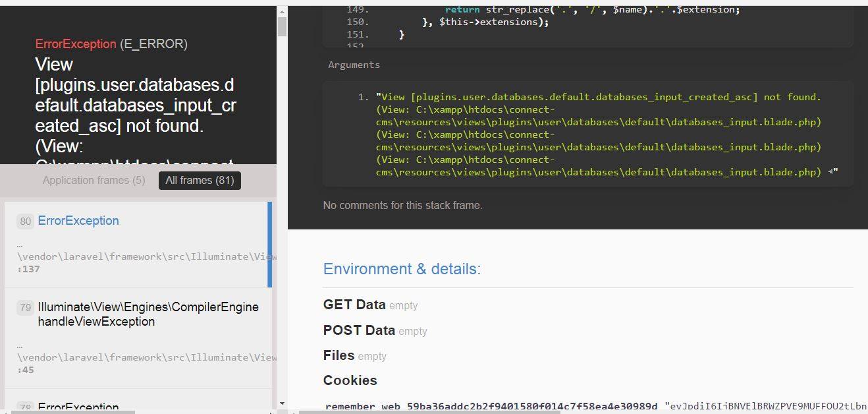Select frame 79 CompilerEngine handleViewException
The image size is (868, 414).
click(x=148, y=314)
